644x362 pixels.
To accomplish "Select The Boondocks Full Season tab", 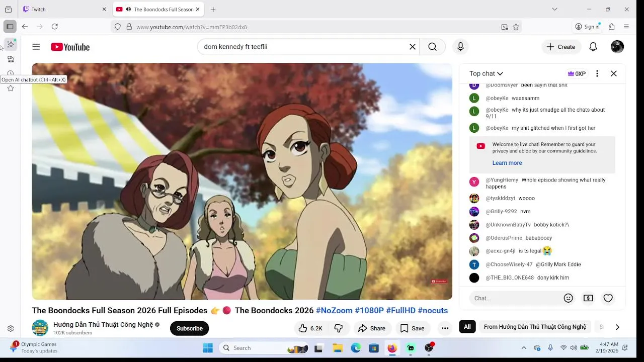I will coord(158,9).
